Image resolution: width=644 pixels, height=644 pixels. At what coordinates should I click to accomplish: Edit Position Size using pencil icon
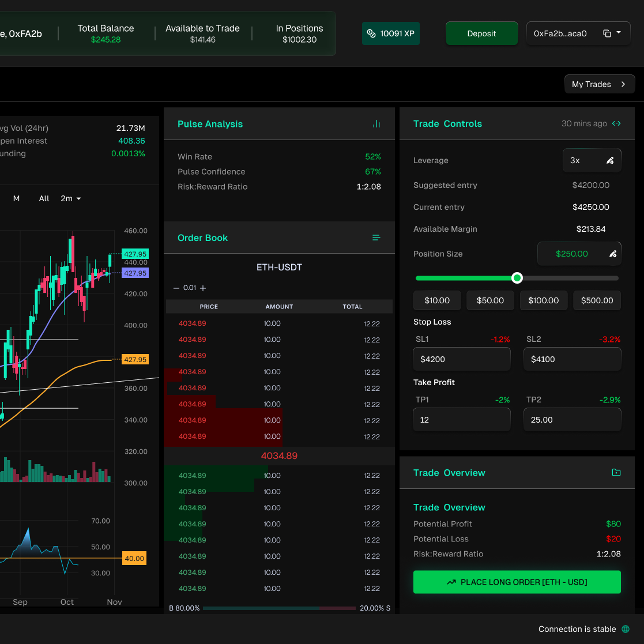[613, 254]
